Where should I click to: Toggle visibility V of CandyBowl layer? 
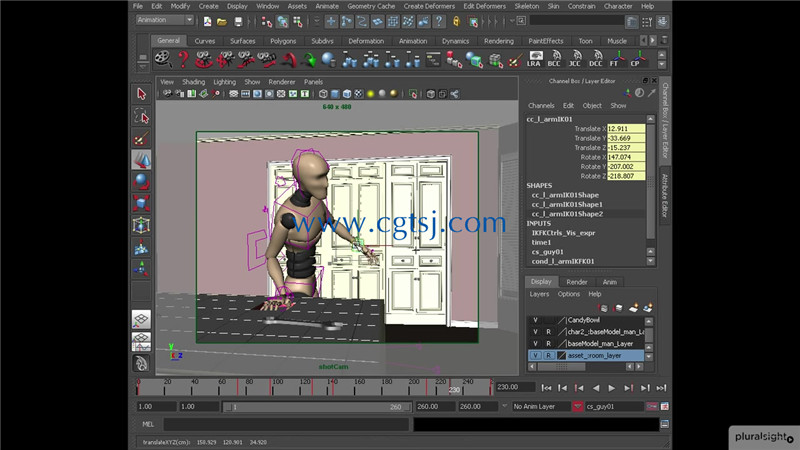pyautogui.click(x=535, y=320)
